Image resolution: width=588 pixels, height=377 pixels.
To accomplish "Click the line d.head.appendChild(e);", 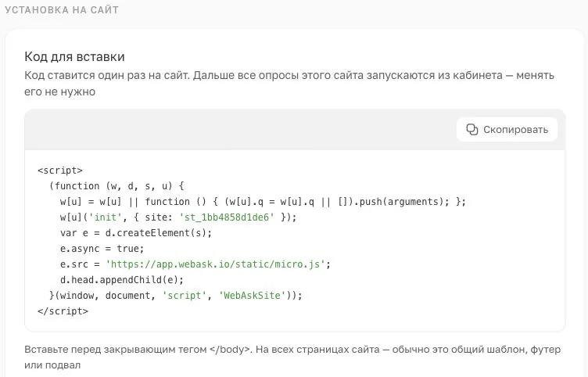I will coord(122,280).
